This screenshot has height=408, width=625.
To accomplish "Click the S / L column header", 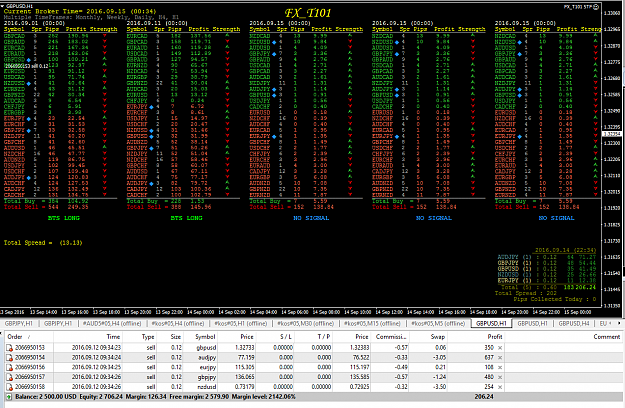I will [276, 337].
